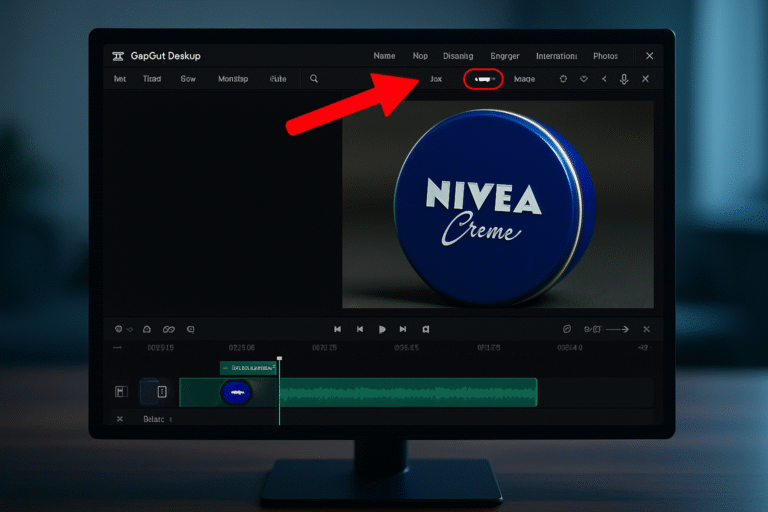Screen dimensions: 768x512
Task: Toggle the track lock square button
Action: 162,391
